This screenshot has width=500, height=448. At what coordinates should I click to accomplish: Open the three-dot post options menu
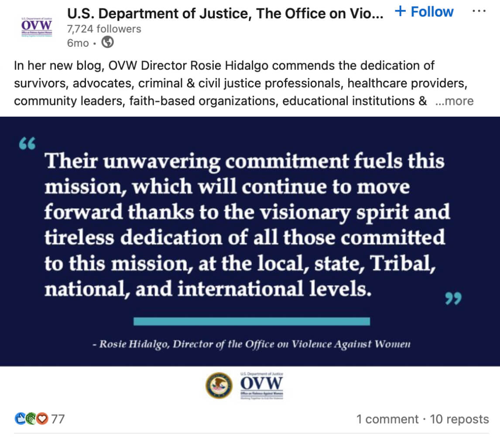click(x=479, y=11)
